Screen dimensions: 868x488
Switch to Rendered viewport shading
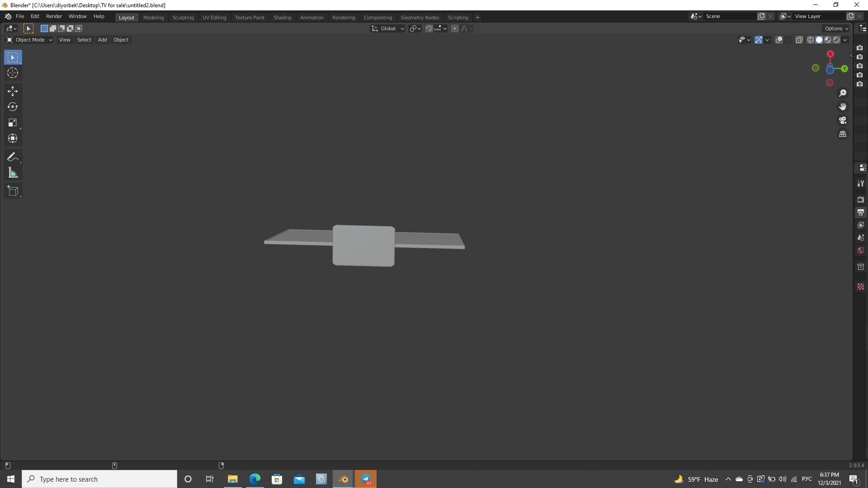point(836,40)
